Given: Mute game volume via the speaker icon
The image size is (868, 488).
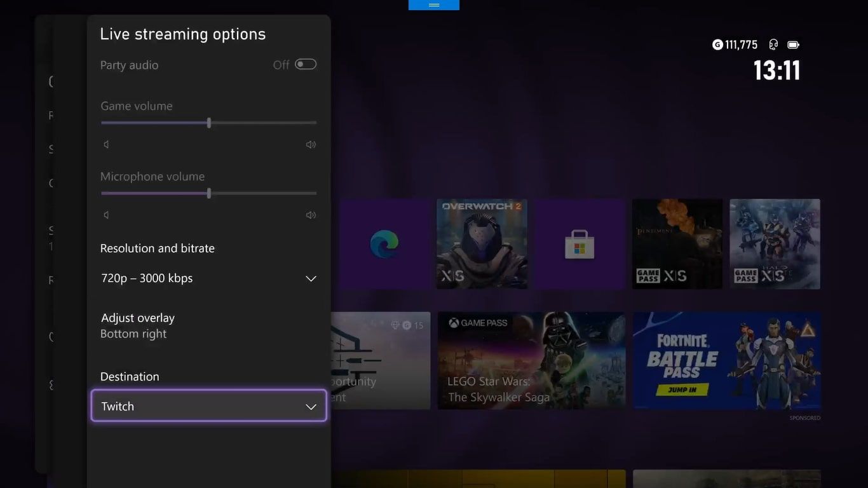Looking at the screenshot, I should pos(106,144).
